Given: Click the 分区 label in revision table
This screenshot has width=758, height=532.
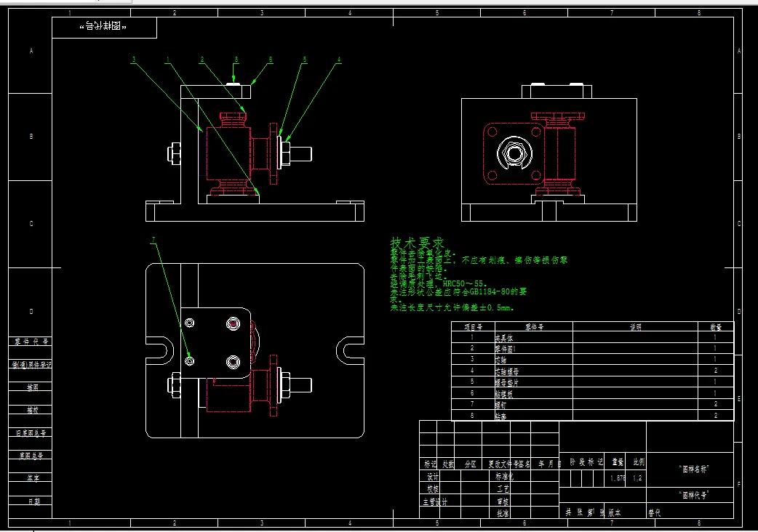Looking at the screenshot, I should tap(471, 464).
